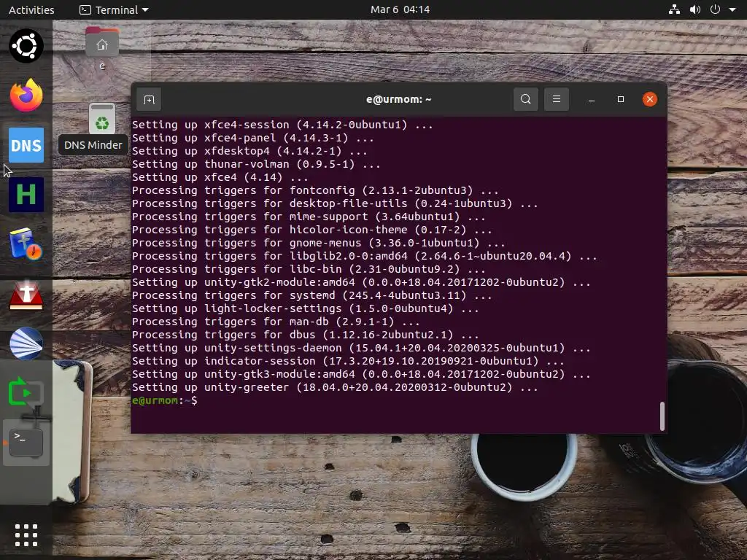This screenshot has height=560, width=747.
Task: Expand the system menu arrow in top bar
Action: coord(732,9)
